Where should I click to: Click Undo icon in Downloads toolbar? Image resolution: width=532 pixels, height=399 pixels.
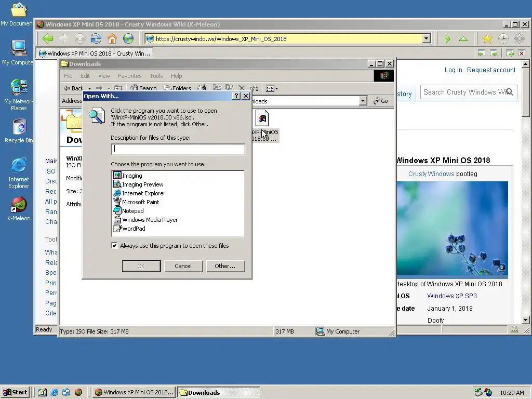coord(255,88)
